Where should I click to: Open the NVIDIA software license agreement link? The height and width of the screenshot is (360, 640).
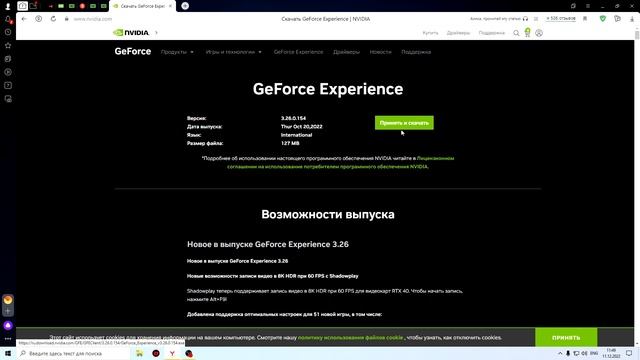click(x=340, y=162)
